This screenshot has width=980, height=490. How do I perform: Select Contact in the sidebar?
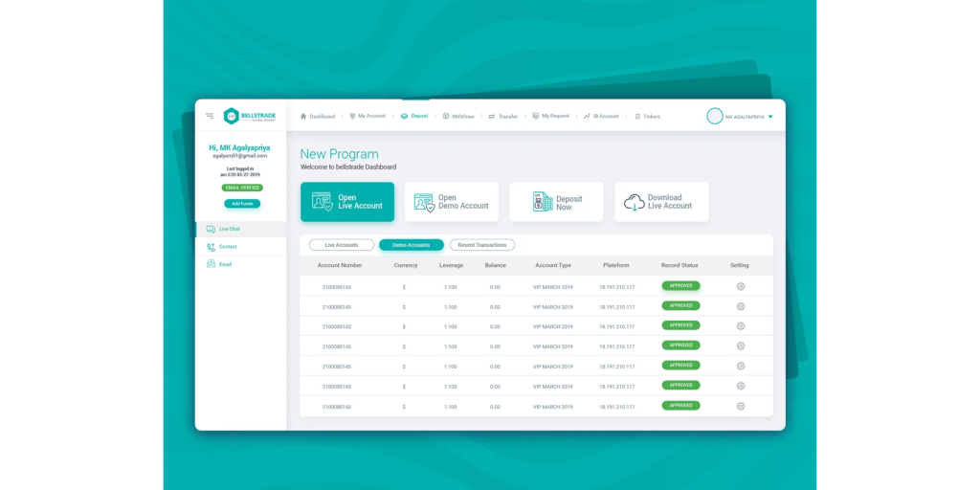(240, 247)
